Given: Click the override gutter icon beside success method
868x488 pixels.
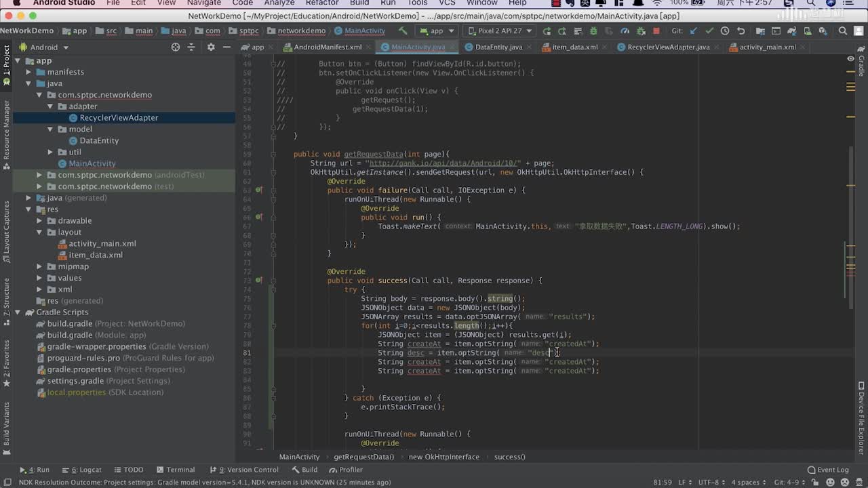Looking at the screenshot, I should pyautogui.click(x=258, y=280).
